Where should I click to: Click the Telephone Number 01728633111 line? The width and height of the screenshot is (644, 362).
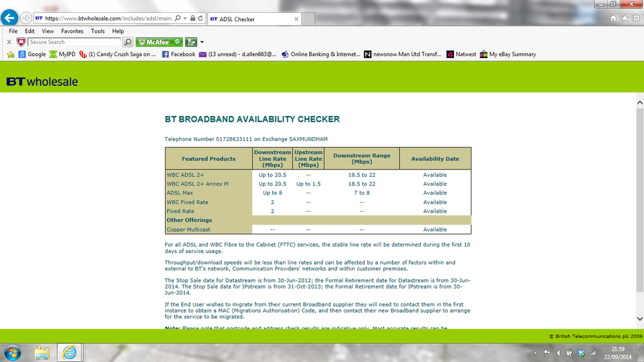pyautogui.click(x=246, y=139)
